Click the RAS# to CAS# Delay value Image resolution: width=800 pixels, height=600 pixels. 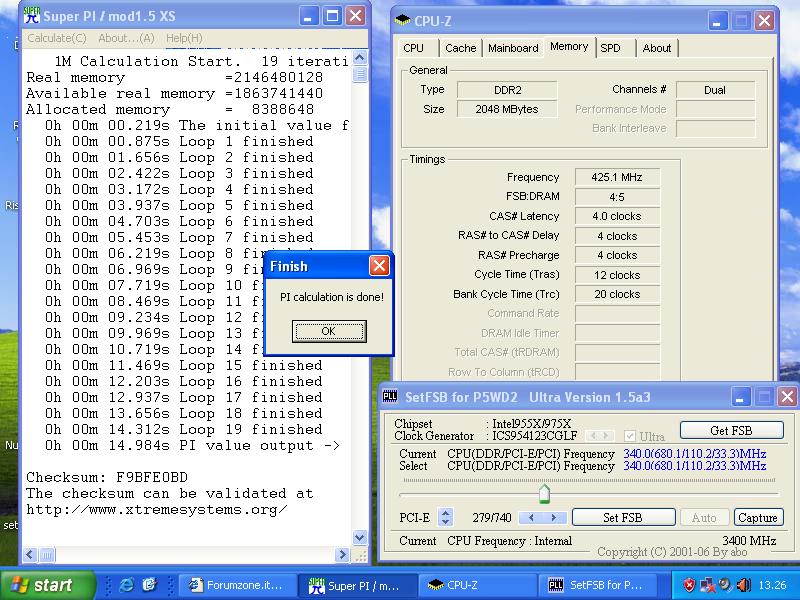click(x=617, y=236)
